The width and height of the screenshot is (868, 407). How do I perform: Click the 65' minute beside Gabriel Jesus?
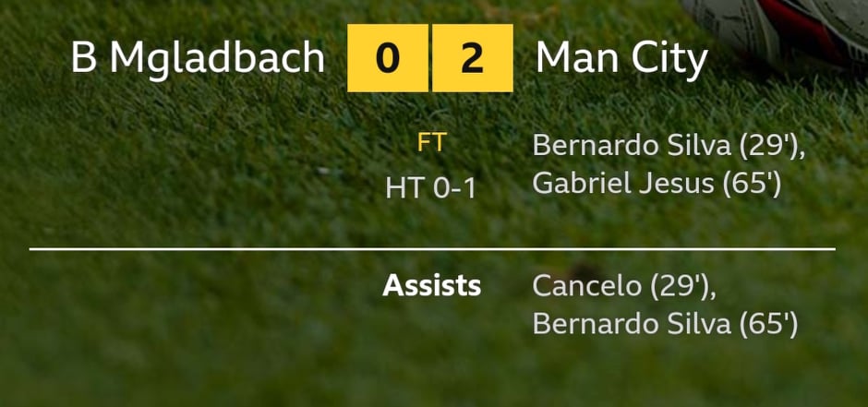click(752, 184)
